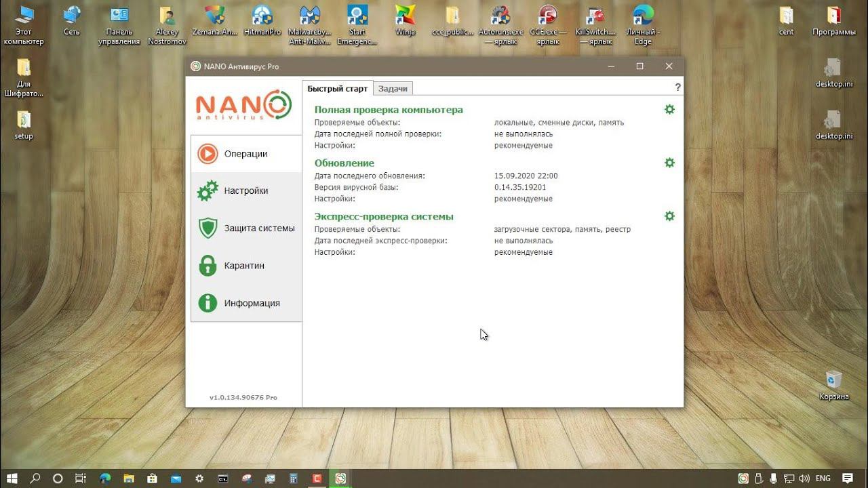Select the Сеть desktop icon
868x488 pixels.
click(x=71, y=21)
